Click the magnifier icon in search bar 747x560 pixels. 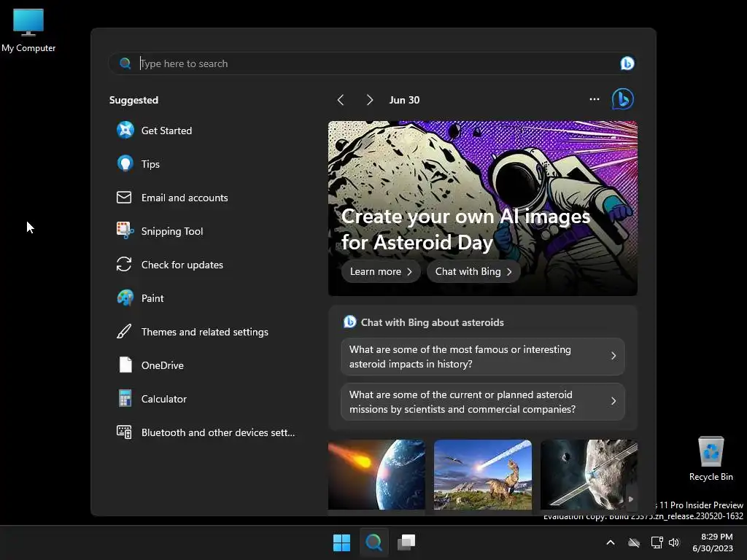tap(125, 63)
